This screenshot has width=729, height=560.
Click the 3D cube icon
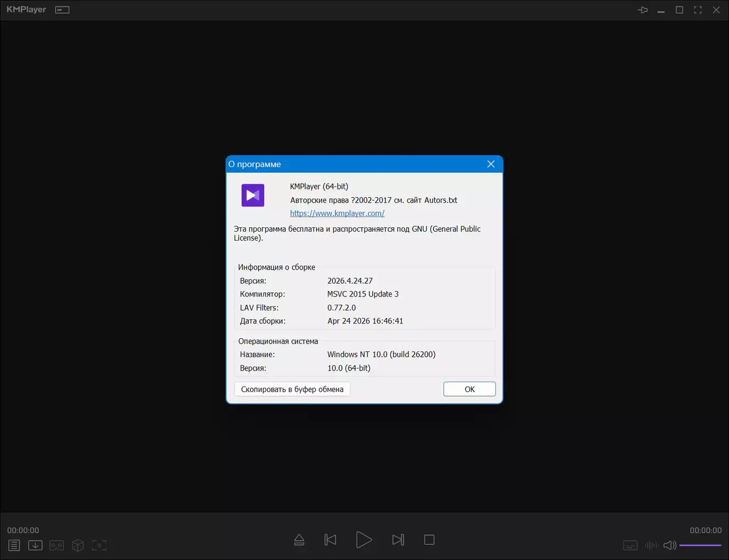78,545
